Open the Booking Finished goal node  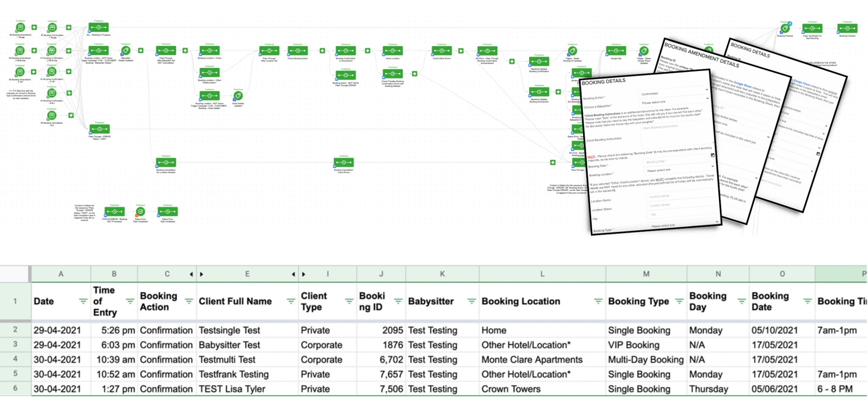click(x=785, y=28)
